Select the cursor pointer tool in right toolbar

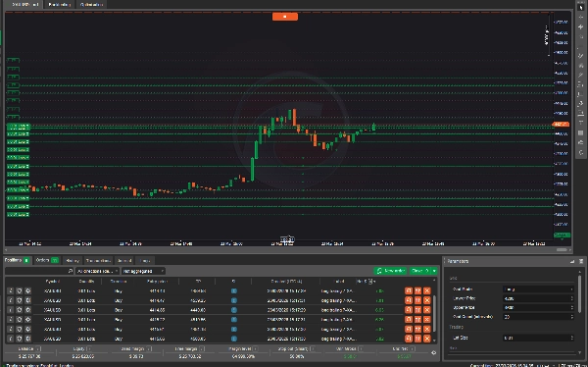(x=581, y=8)
